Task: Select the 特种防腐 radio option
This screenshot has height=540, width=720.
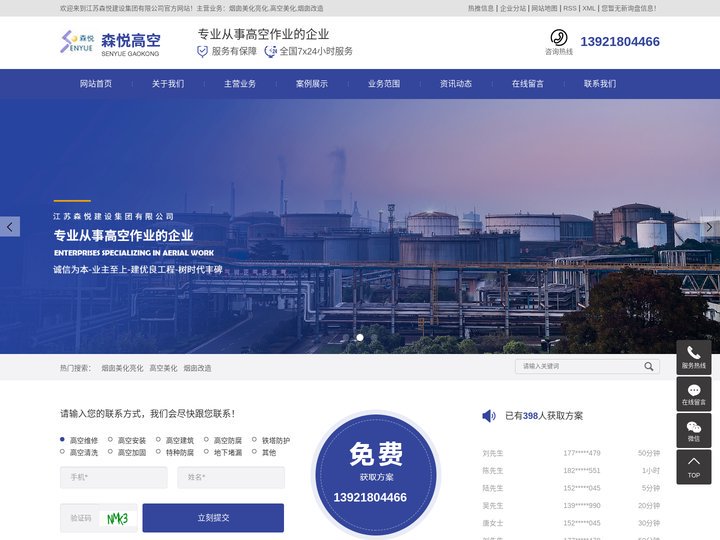Action: point(158,452)
